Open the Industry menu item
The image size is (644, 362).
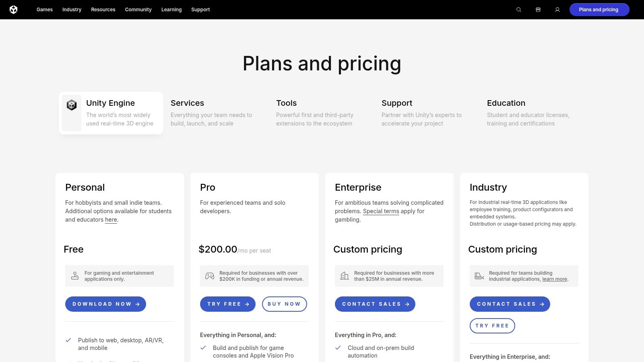72,9
